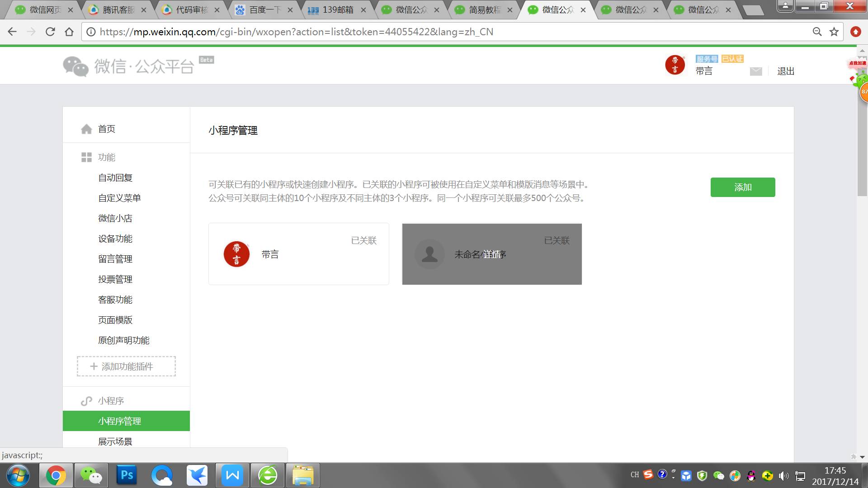Select 展示场景 in the sidebar

(x=115, y=441)
